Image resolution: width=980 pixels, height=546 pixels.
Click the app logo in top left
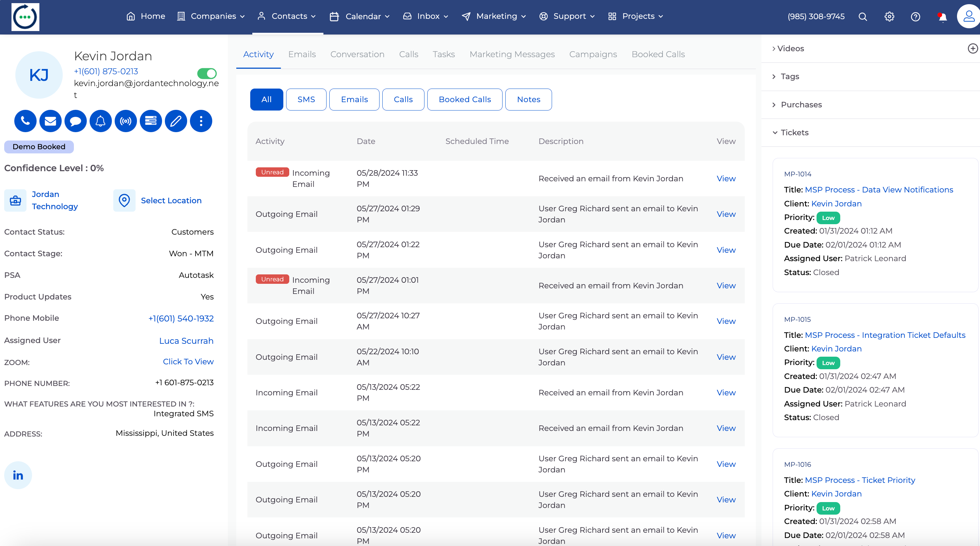pyautogui.click(x=25, y=17)
